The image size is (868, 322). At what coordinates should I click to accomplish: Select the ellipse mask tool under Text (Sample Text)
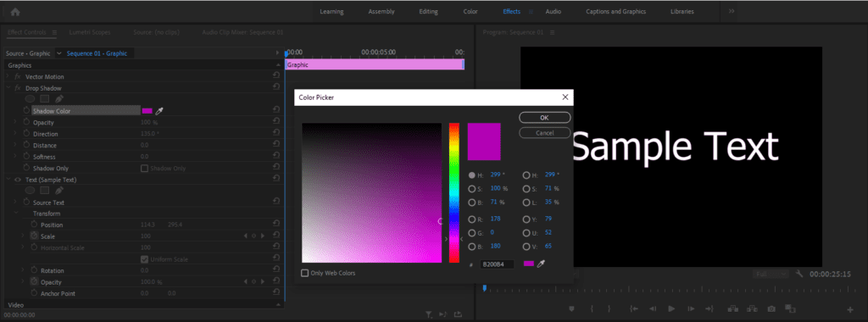tap(30, 191)
